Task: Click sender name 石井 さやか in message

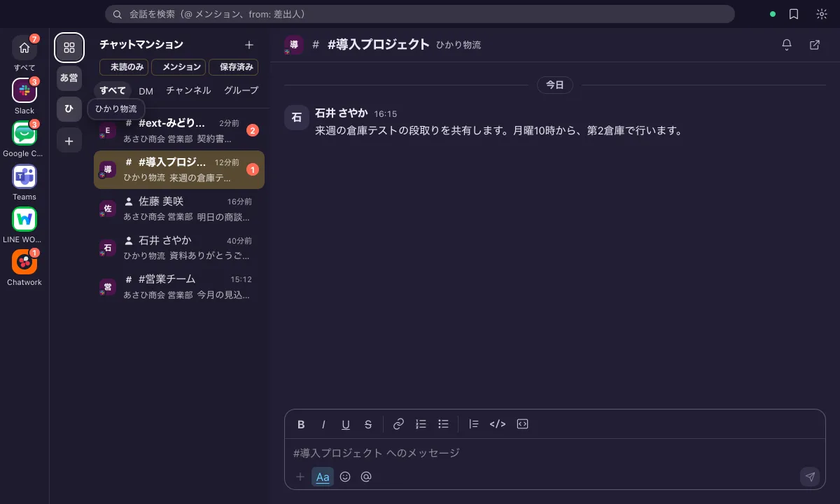Action: (342, 113)
